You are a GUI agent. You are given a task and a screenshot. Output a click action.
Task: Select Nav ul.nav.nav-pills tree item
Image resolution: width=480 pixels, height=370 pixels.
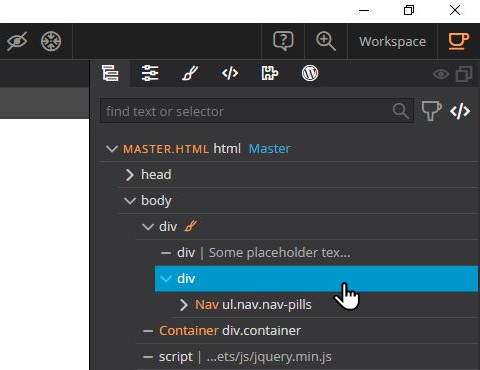pyautogui.click(x=253, y=305)
